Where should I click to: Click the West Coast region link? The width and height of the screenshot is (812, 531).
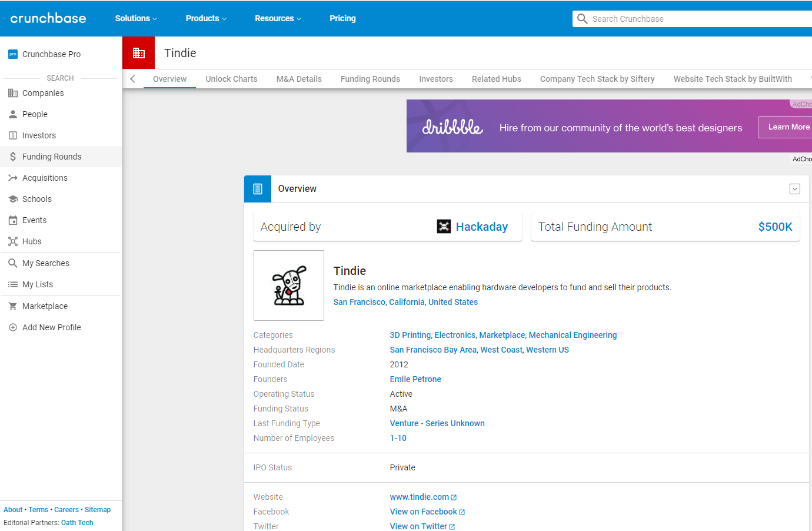click(x=501, y=350)
